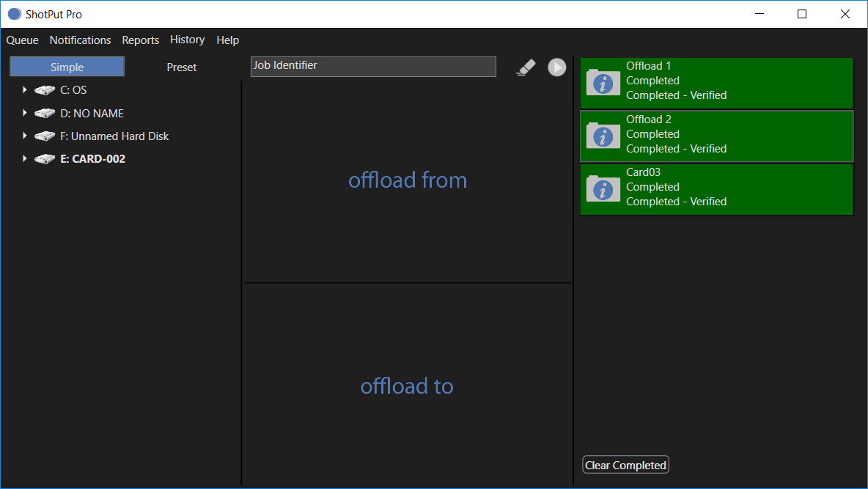Open info icon for Card03 job
This screenshot has height=489, width=868.
[603, 189]
